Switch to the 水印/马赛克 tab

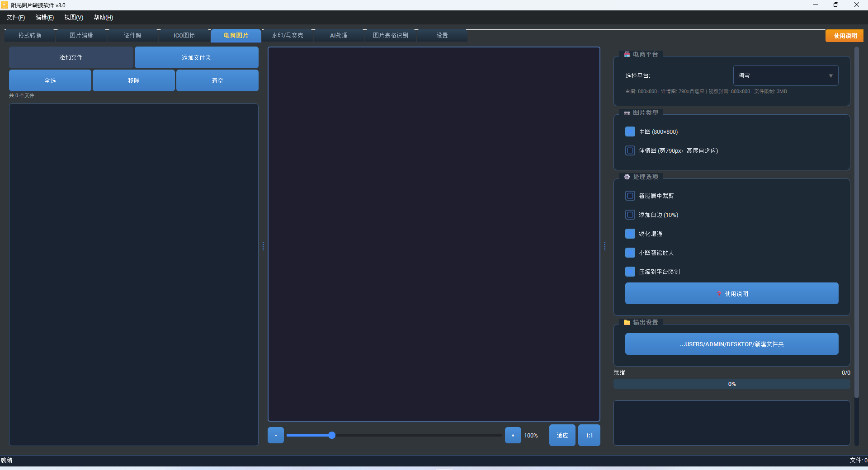(287, 35)
